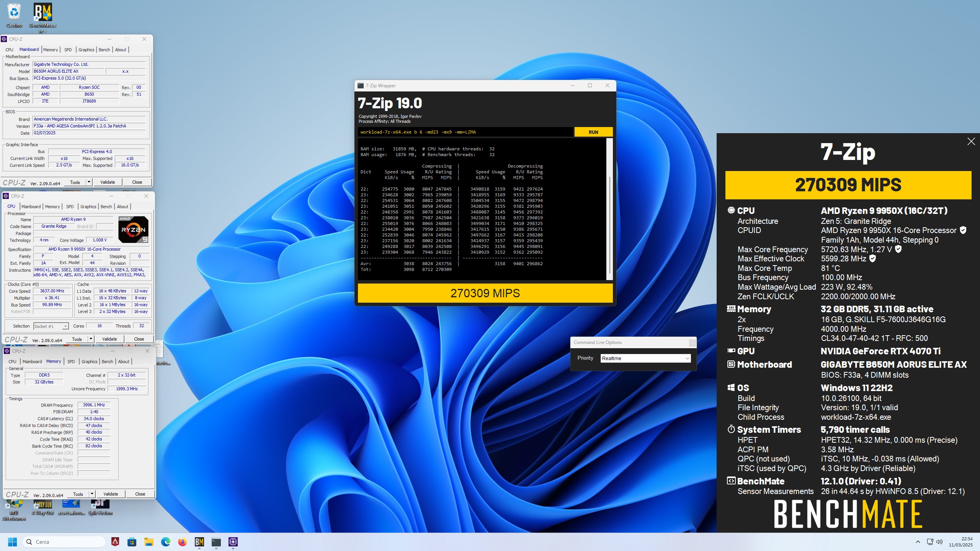The height and width of the screenshot is (551, 980).
Task: Open File Explorer from the taskbar
Action: click(x=149, y=542)
